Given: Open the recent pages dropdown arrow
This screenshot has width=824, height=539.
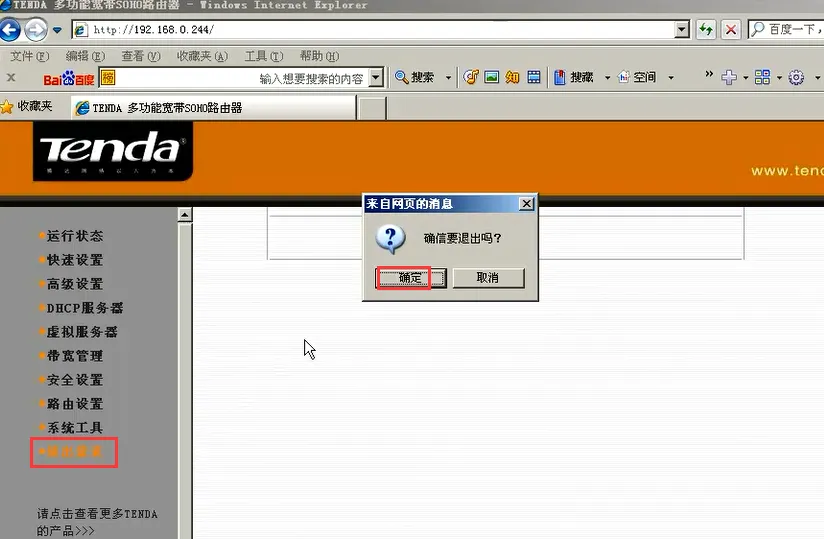Looking at the screenshot, I should (x=57, y=30).
